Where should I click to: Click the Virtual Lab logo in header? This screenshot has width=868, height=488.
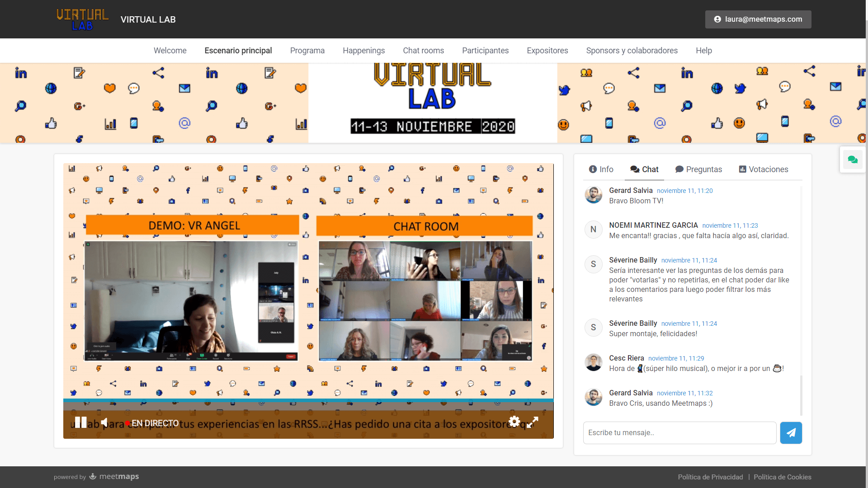(x=82, y=19)
